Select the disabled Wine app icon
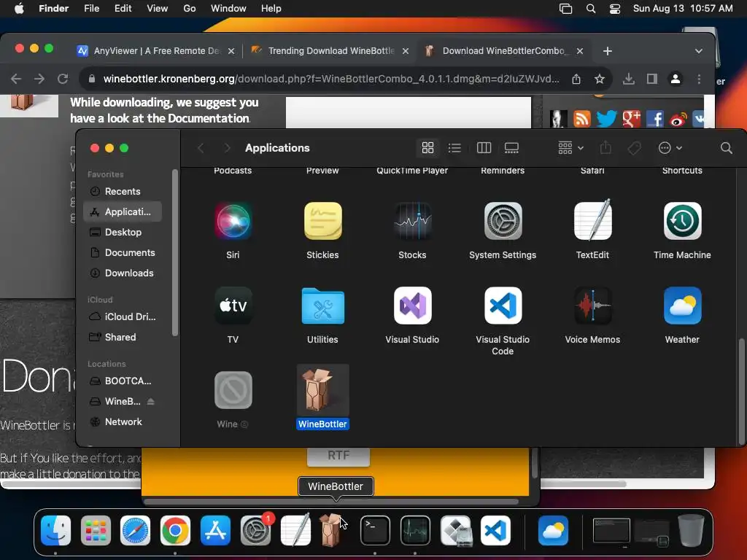Viewport: 747px width, 560px height. (233, 390)
